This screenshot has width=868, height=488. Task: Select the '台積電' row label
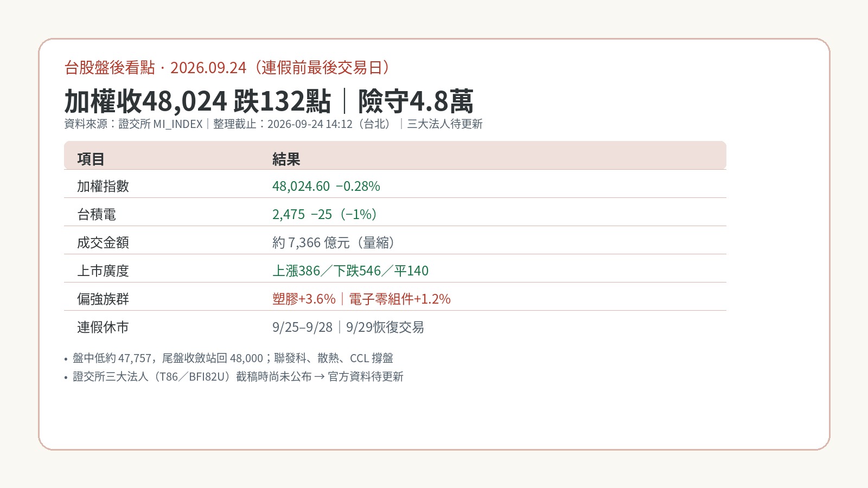click(x=97, y=214)
